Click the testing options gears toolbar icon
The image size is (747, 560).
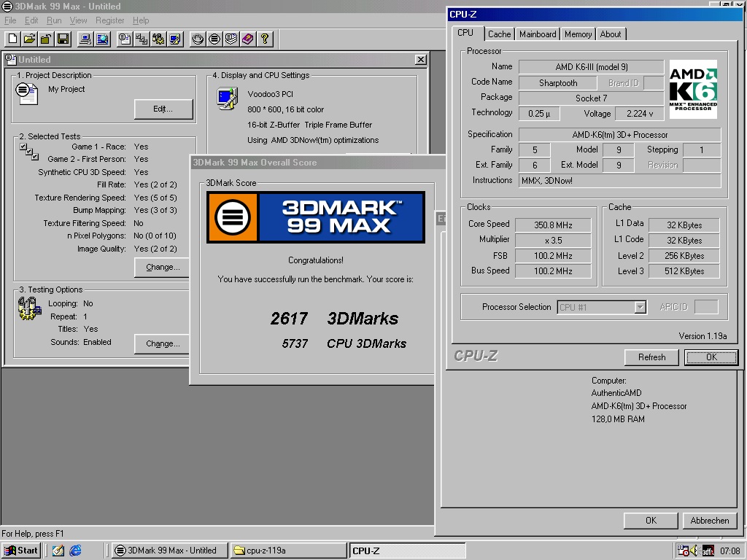[158, 39]
